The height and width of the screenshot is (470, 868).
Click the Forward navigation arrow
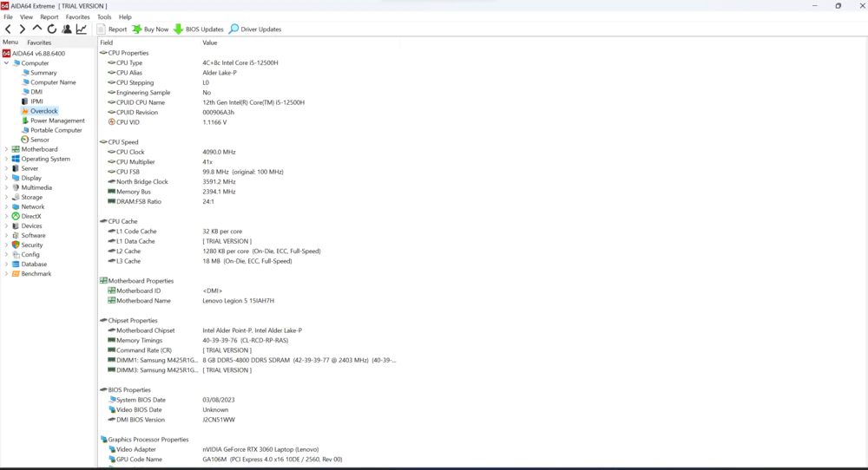tap(23, 29)
